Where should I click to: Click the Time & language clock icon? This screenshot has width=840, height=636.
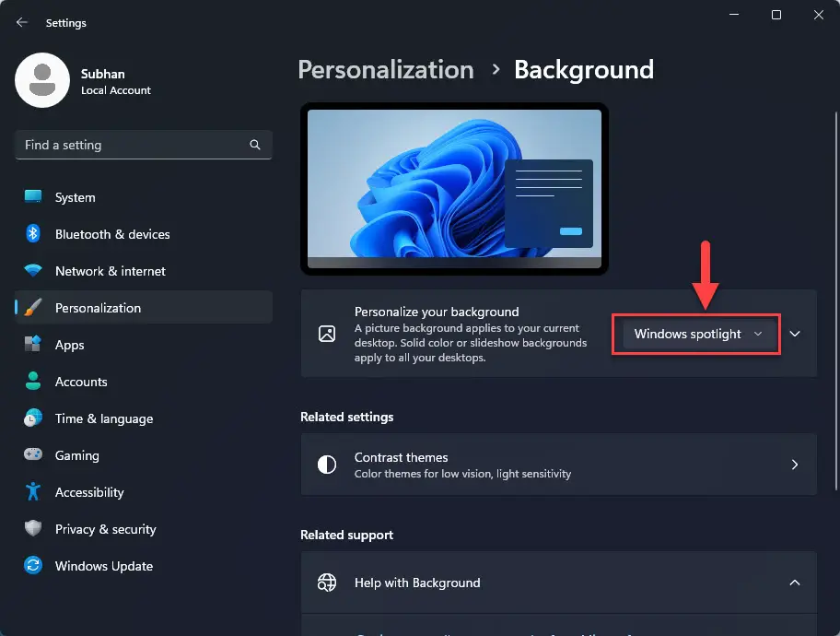click(33, 418)
